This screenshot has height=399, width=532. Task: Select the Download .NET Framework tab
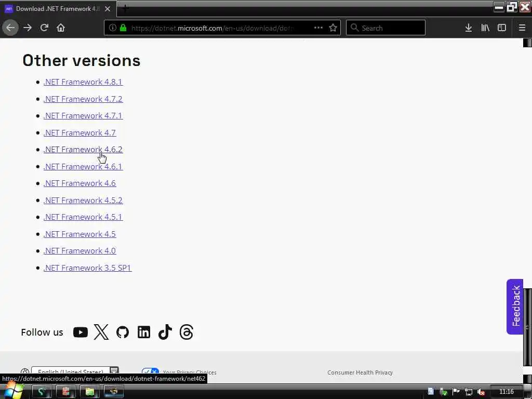[58, 9]
